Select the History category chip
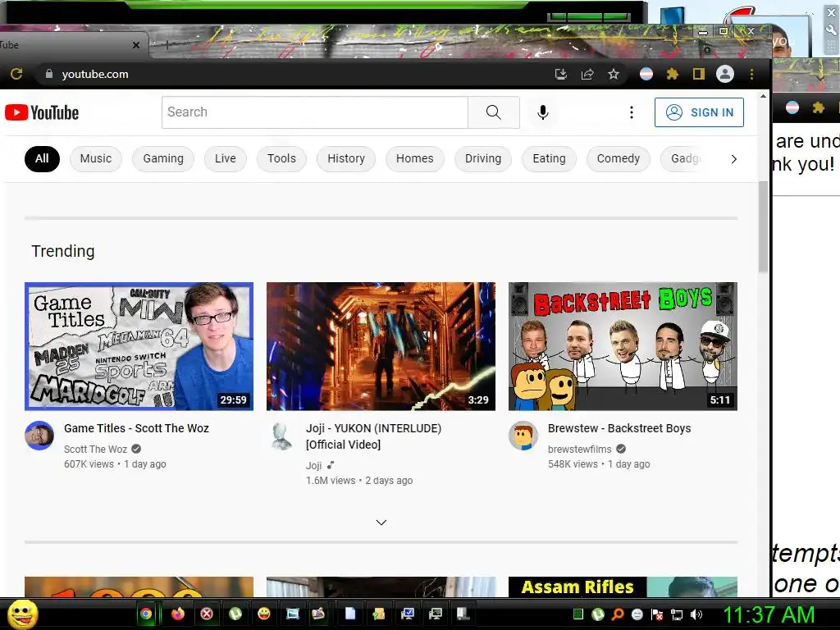The height and width of the screenshot is (630, 840). click(x=346, y=158)
